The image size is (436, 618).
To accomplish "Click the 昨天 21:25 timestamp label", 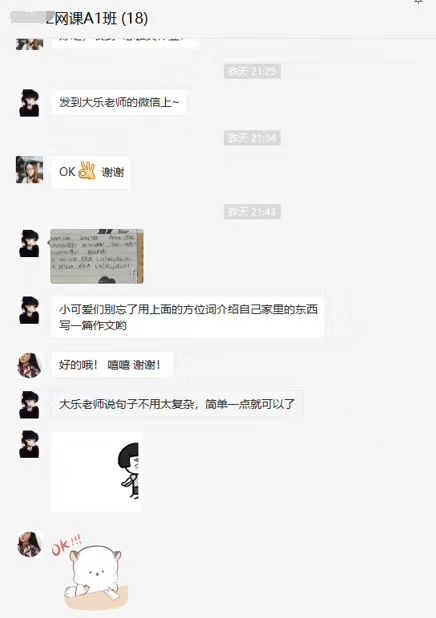I will tap(252, 71).
